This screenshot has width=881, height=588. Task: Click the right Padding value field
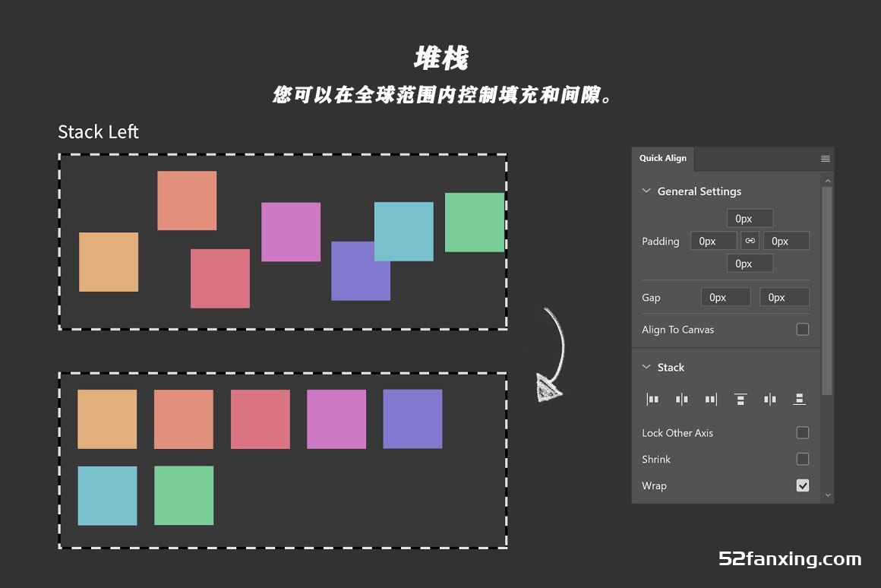786,241
